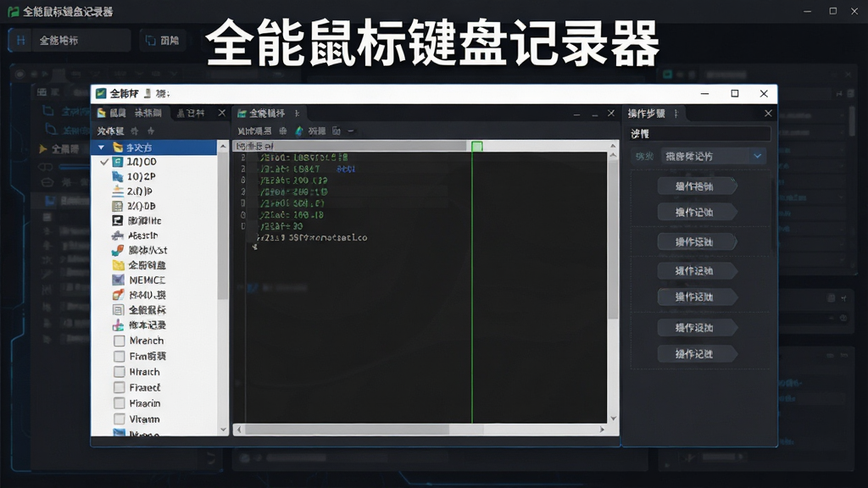Image resolution: width=868 pixels, height=488 pixels.
Task: Click the teal icon beside the 1(I)OD row
Action: (x=117, y=162)
